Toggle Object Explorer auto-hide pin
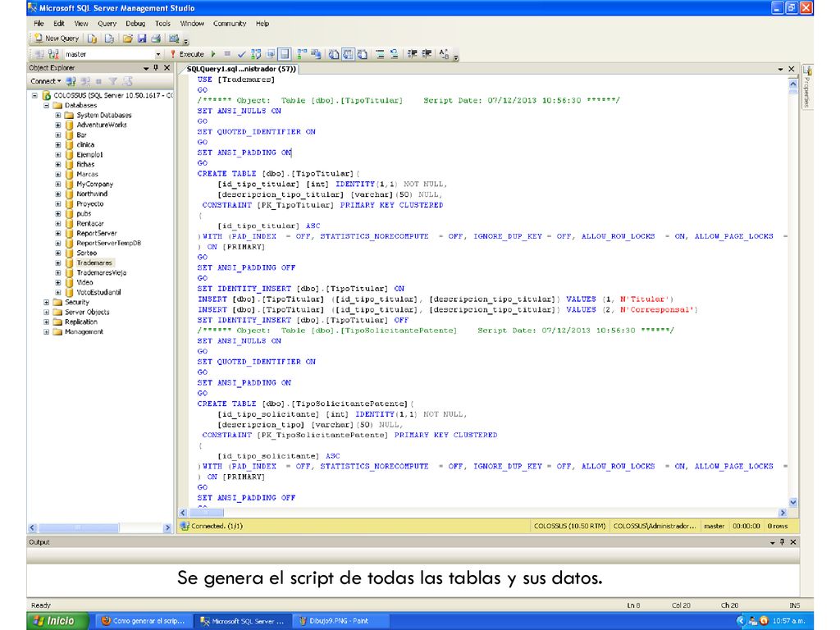This screenshot has width=840, height=630. click(x=156, y=68)
